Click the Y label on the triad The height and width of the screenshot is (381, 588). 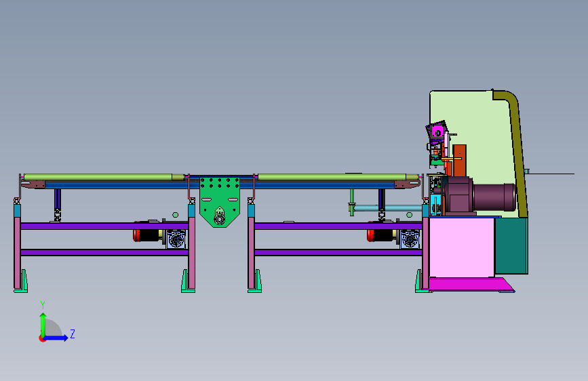pos(43,305)
